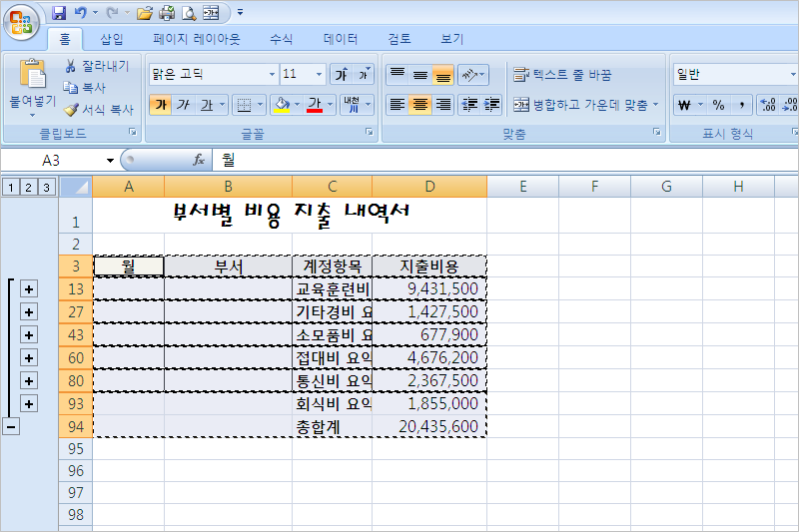Open the font name dropdown (맑은 고딕)

(x=272, y=75)
